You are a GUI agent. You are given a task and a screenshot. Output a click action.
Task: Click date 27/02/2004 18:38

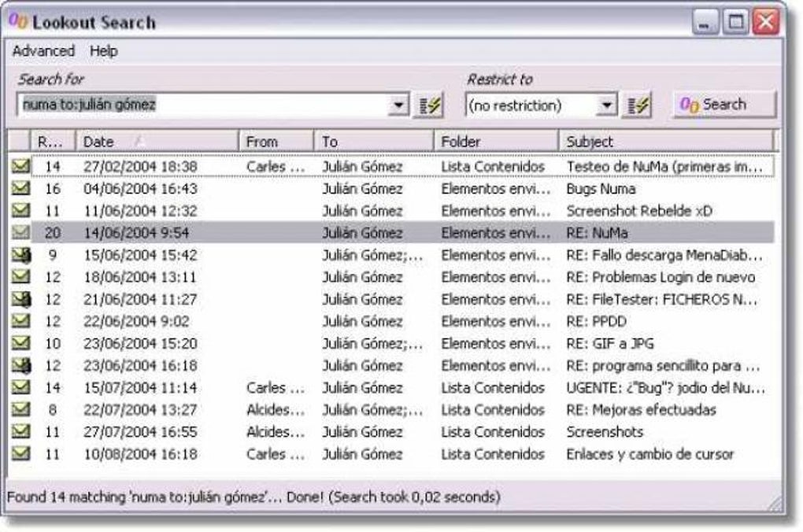[140, 166]
